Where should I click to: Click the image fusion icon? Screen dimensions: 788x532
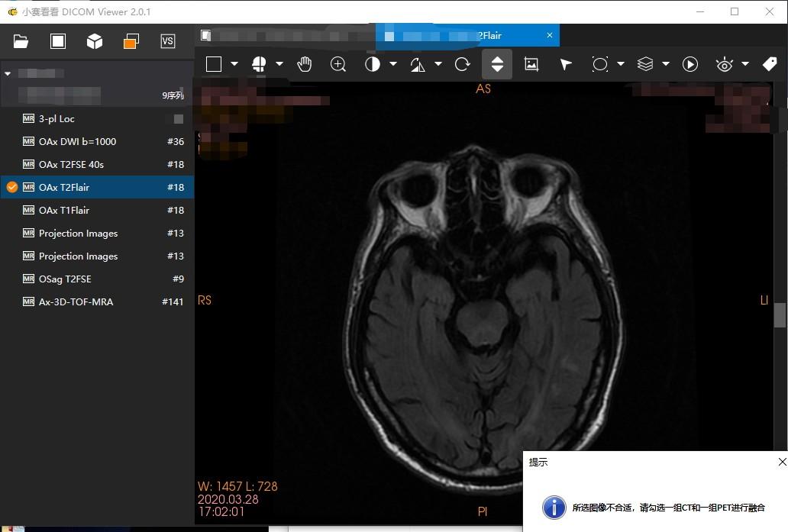click(x=131, y=41)
